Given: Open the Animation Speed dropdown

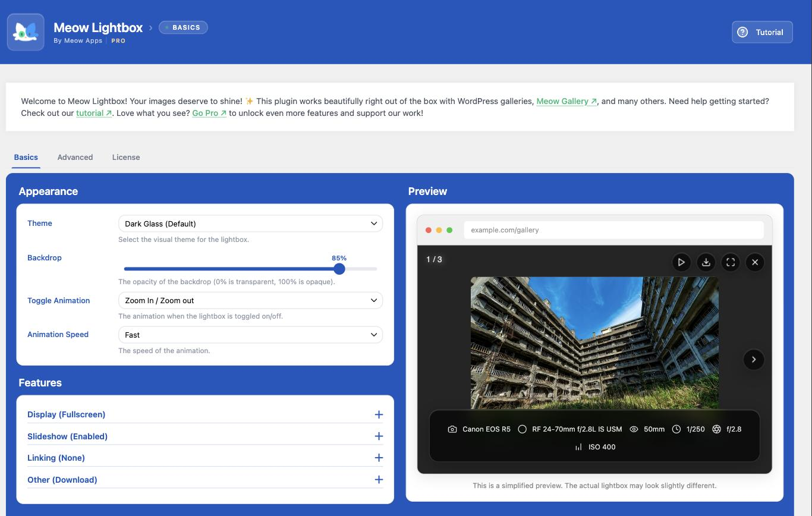Looking at the screenshot, I should 250,335.
